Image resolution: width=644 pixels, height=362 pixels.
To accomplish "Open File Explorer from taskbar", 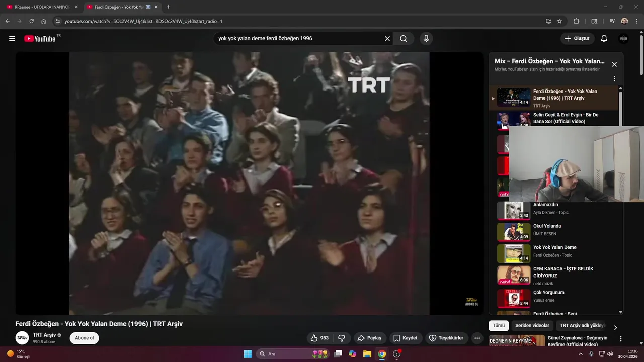I will (367, 354).
